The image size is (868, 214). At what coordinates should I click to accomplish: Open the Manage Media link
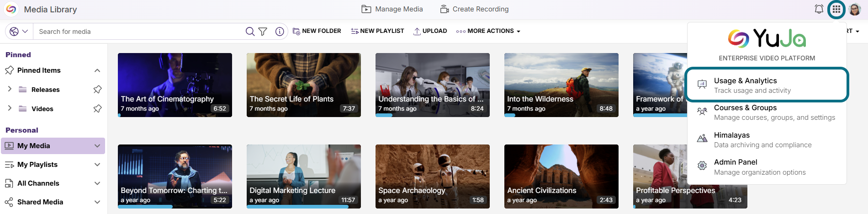392,9
